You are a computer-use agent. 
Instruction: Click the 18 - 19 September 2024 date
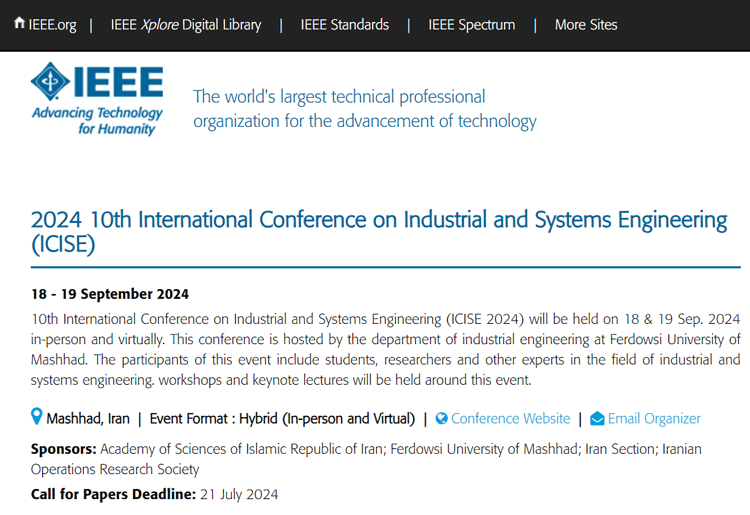tap(110, 294)
